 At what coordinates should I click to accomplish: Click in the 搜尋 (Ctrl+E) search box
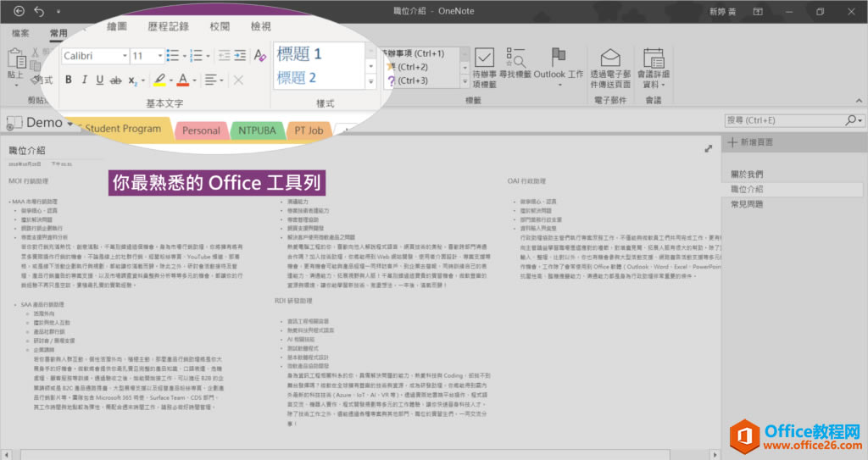(x=784, y=120)
